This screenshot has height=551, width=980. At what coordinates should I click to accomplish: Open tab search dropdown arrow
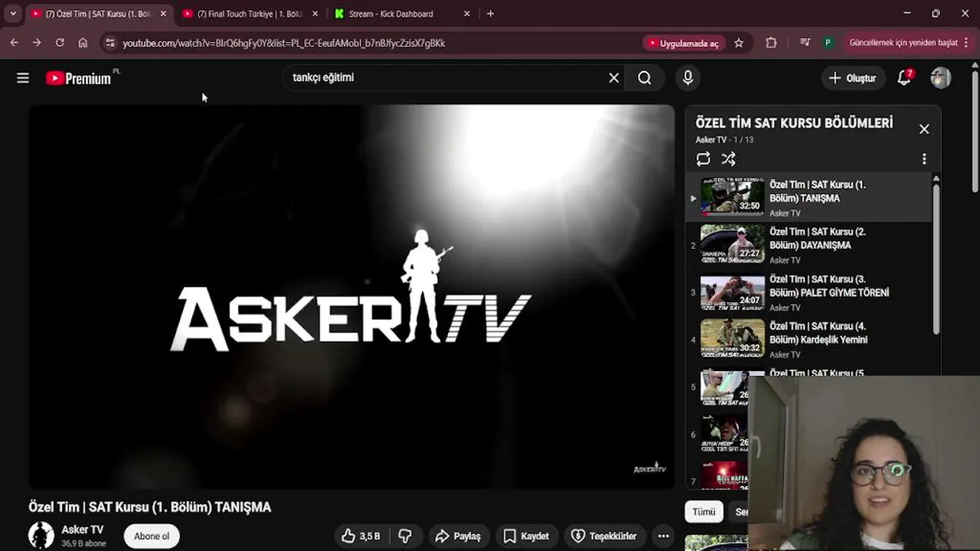(x=13, y=14)
